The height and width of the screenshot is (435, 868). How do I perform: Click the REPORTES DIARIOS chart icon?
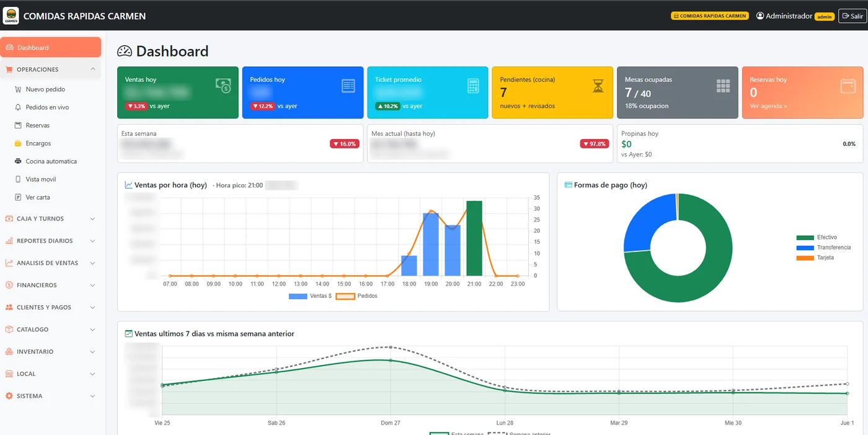pos(9,241)
